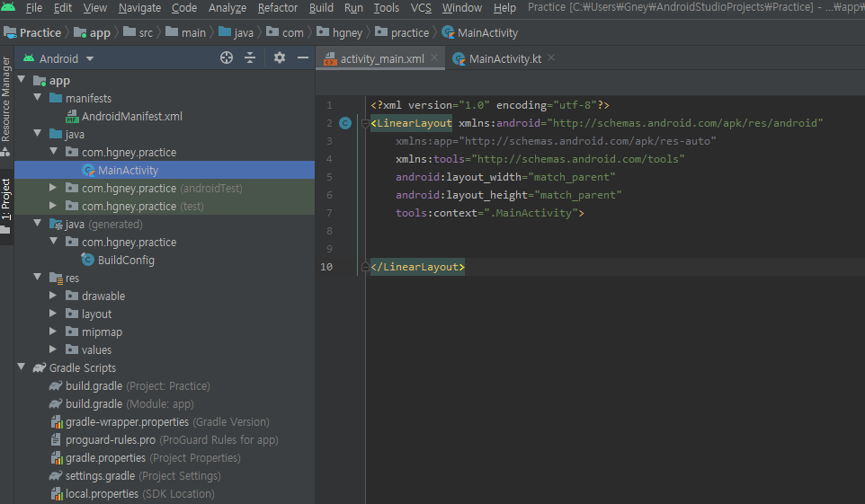
Task: Close the MainActivity.kt tab
Action: [x=551, y=57]
